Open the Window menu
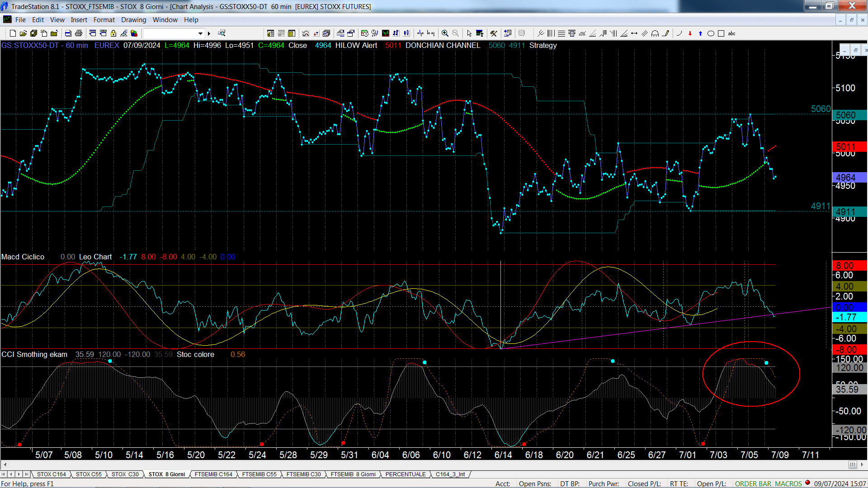 pyautogui.click(x=165, y=20)
